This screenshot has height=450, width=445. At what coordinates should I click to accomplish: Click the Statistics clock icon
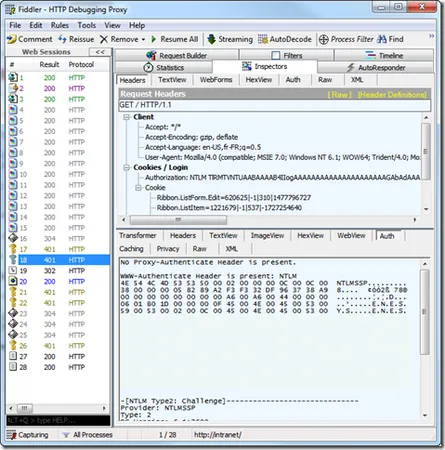click(x=148, y=68)
